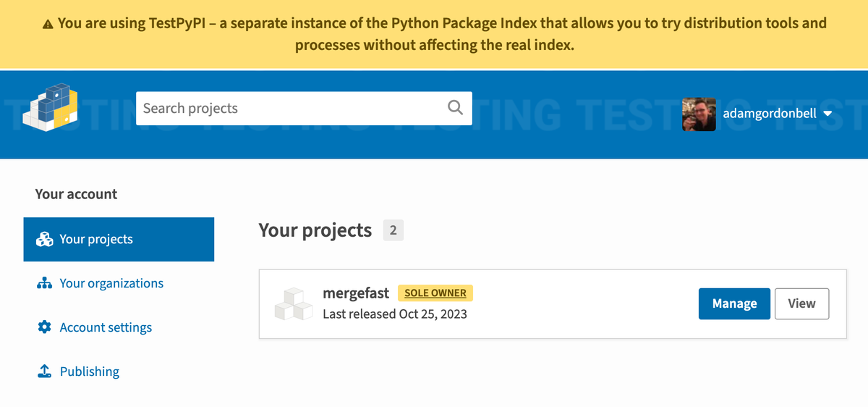868x407 pixels.
Task: Manage the mergefast project
Action: click(x=734, y=303)
